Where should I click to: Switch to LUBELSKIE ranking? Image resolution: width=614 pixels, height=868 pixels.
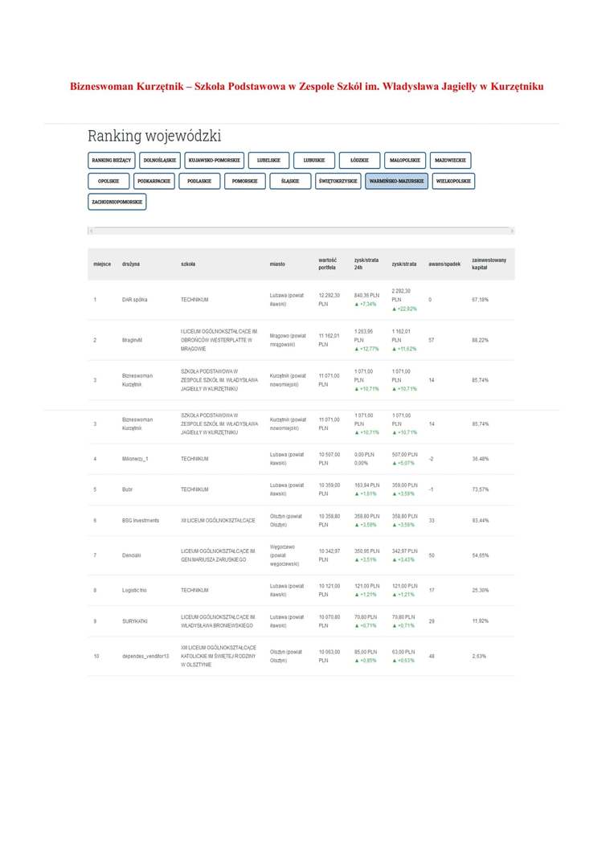(268, 160)
